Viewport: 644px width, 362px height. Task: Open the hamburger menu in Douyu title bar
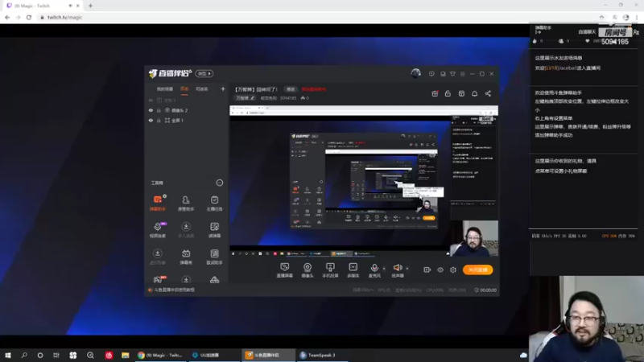tap(462, 74)
